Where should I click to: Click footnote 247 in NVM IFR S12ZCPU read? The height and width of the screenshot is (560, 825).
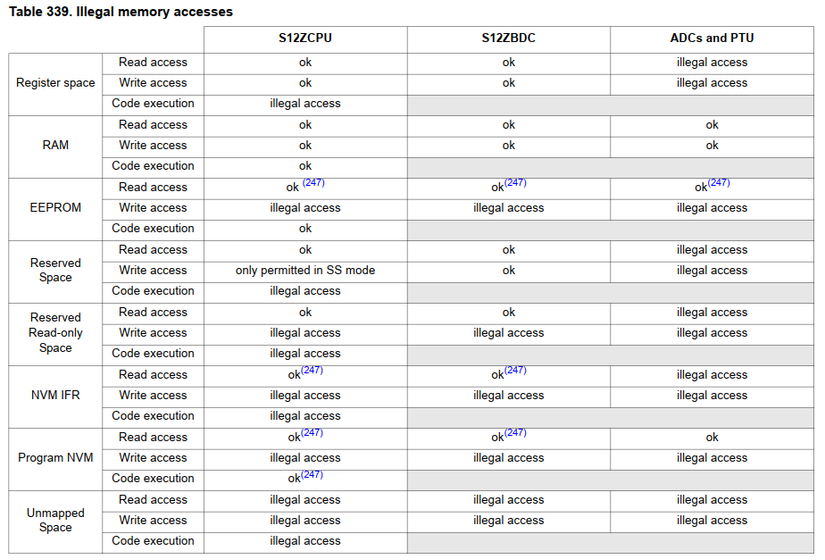point(313,371)
